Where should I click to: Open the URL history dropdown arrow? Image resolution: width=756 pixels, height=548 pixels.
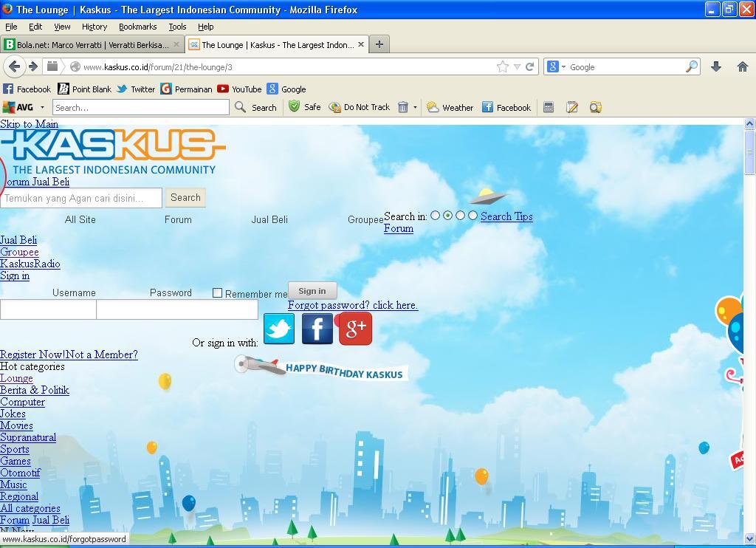pyautogui.click(x=517, y=66)
